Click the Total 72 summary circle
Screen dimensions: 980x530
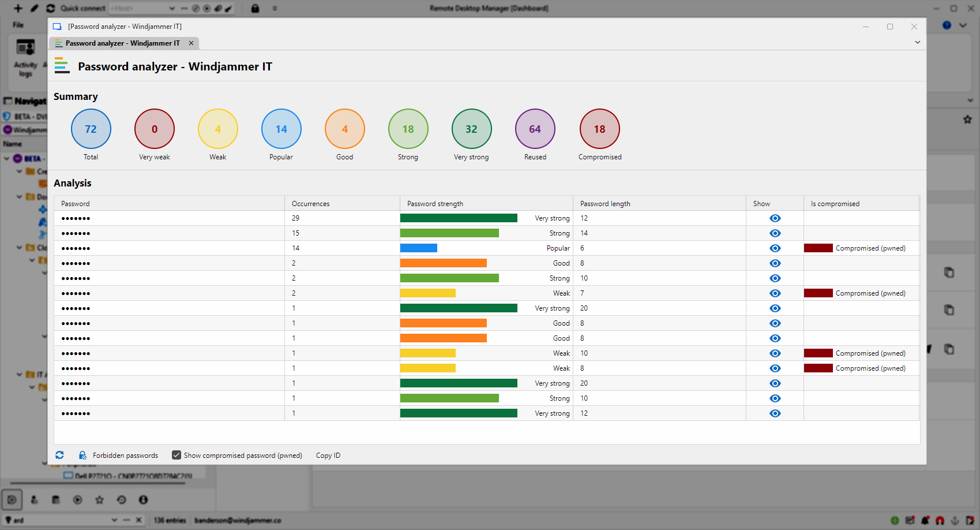[x=91, y=129]
